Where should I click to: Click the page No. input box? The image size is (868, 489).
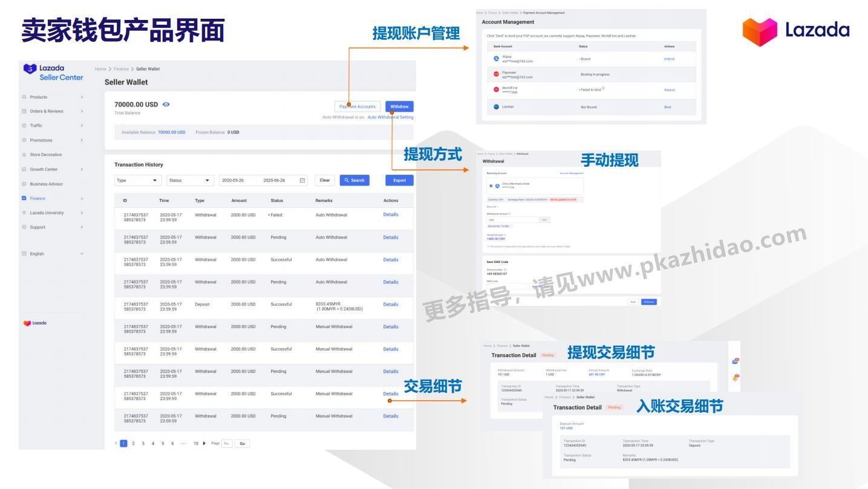(227, 443)
